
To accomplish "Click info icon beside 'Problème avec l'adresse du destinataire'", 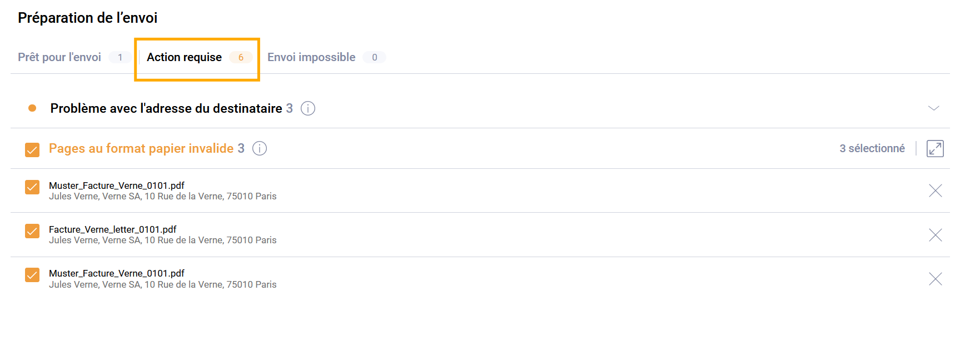I will click(308, 108).
